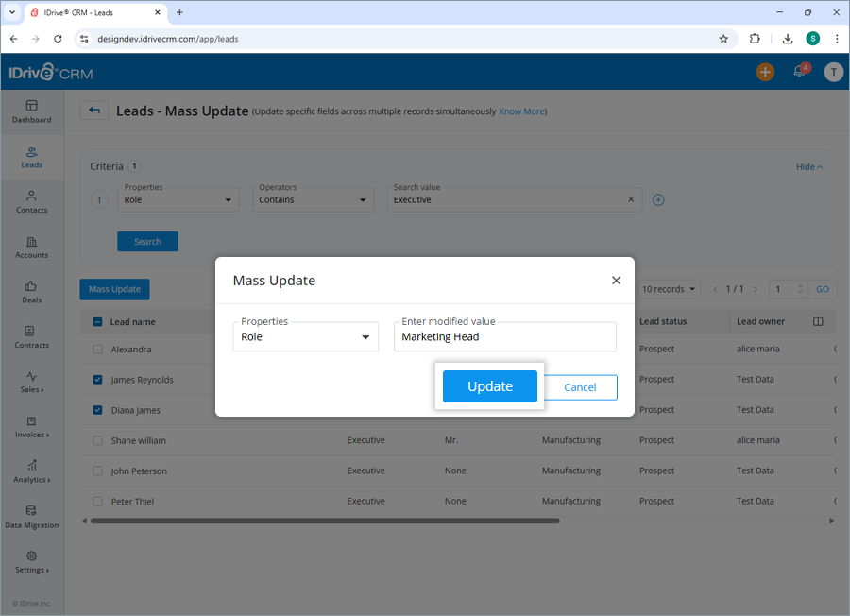Click the quick-create plus icon
This screenshot has height=616, width=850.
point(765,71)
